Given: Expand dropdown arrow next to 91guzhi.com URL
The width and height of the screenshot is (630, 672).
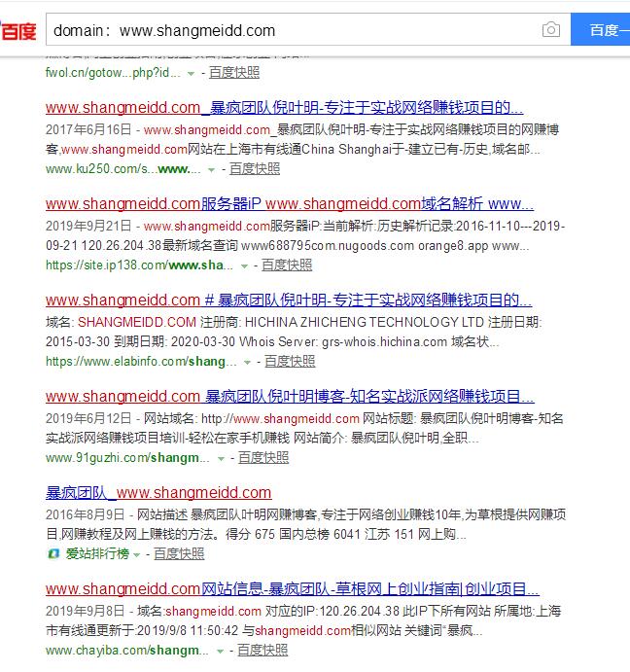Looking at the screenshot, I should coord(221,459).
